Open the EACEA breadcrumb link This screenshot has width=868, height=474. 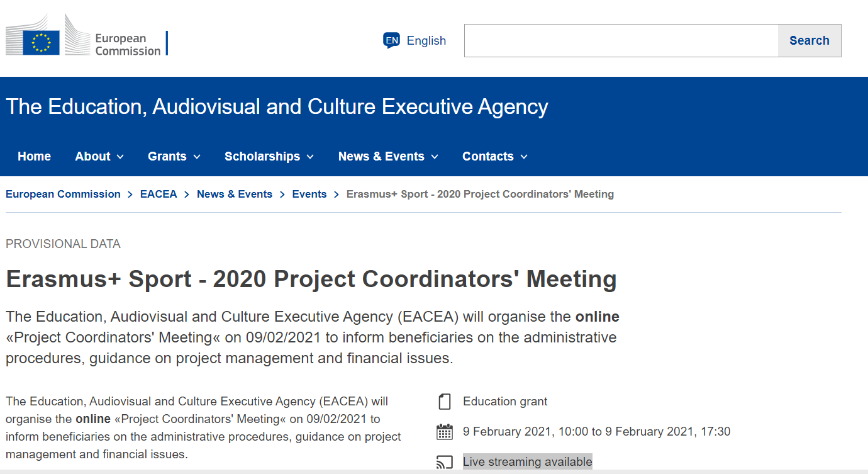(x=159, y=195)
